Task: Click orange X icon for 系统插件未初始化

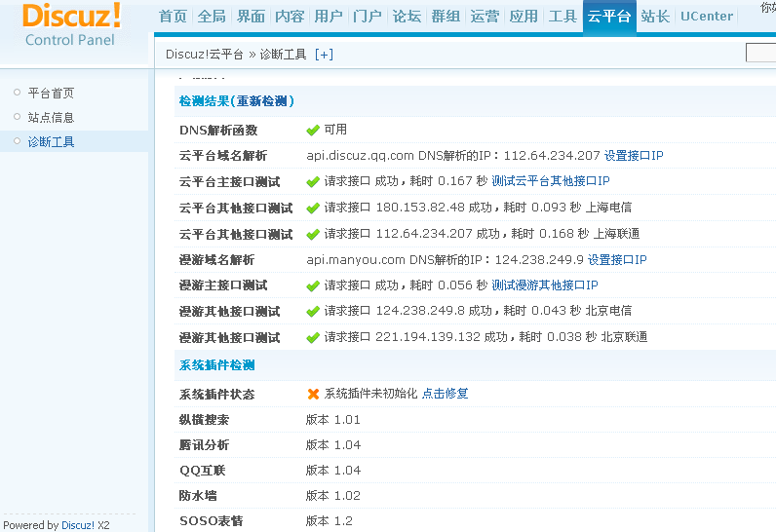Action: 313,394
